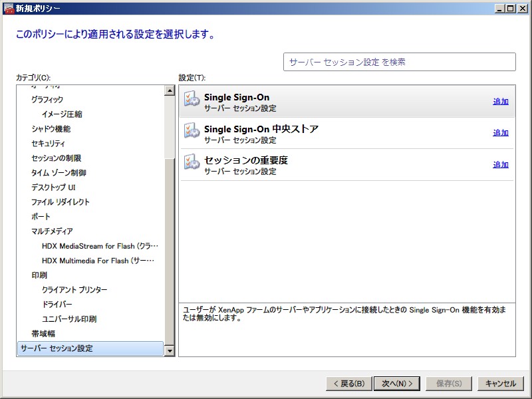Image resolution: width=532 pixels, height=399 pixels.
Task: Select the グラフィック category
Action: click(x=47, y=100)
